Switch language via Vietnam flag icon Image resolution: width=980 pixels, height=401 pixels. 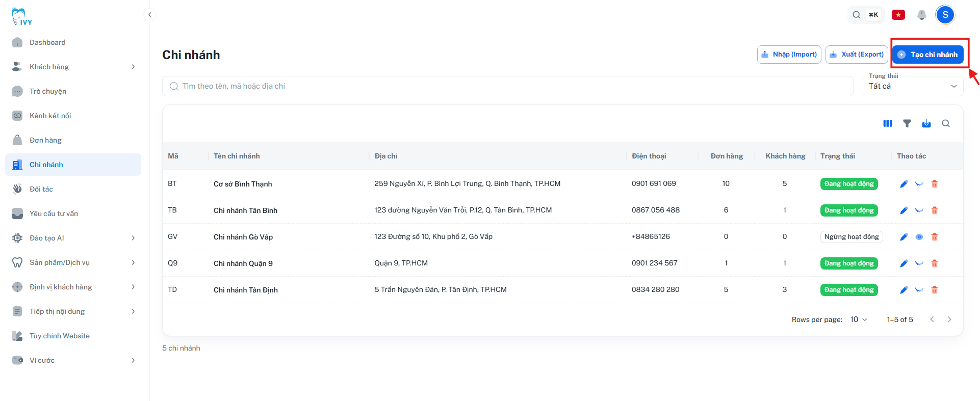(898, 15)
